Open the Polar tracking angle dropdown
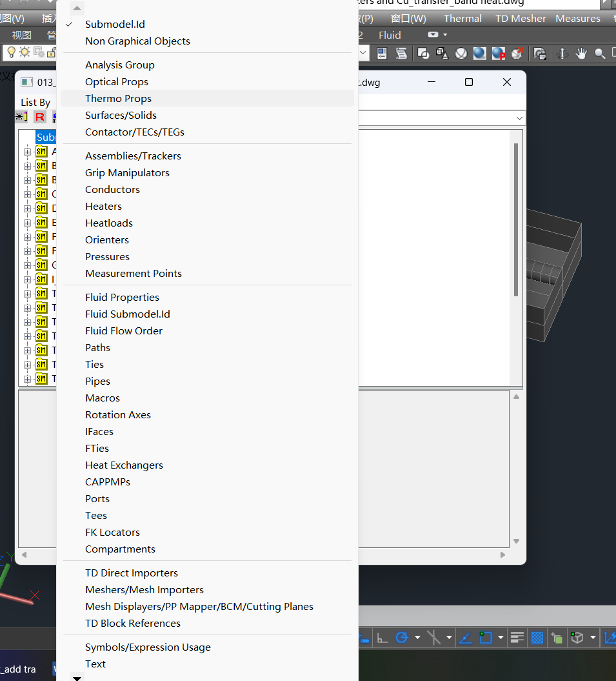The height and width of the screenshot is (681, 616). [417, 638]
